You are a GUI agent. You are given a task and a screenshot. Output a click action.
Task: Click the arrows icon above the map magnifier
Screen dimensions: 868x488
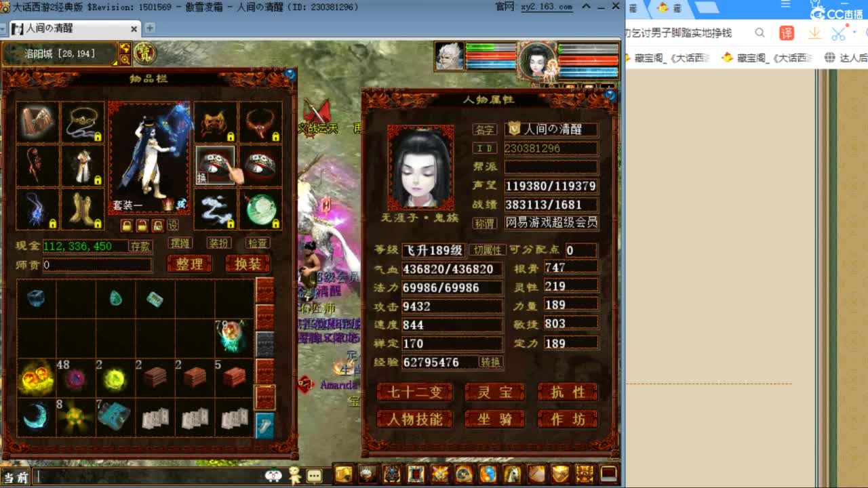[x=125, y=48]
